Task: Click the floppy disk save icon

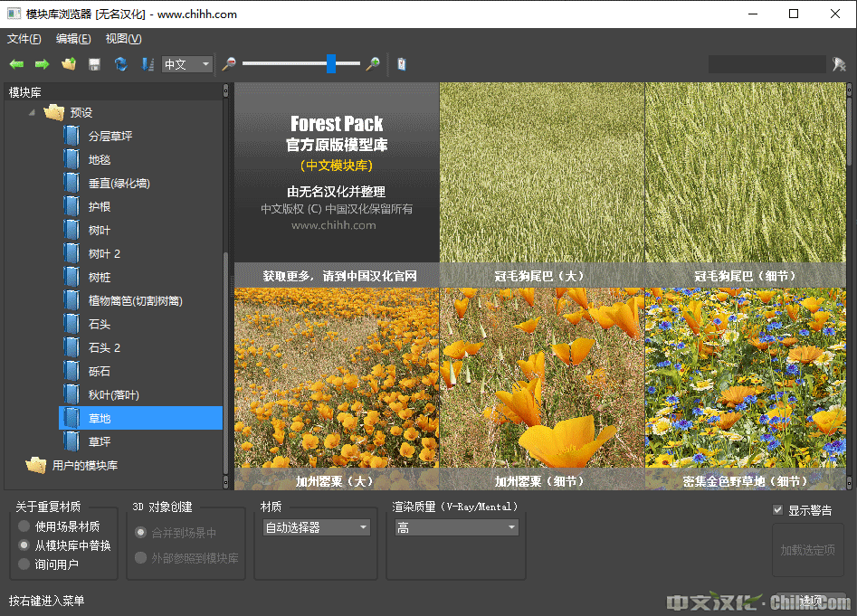Action: (x=94, y=64)
